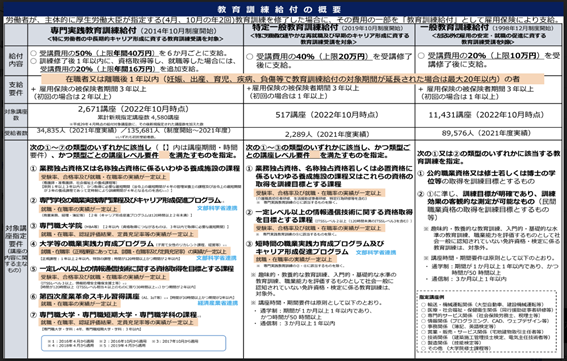Click the heading '専門実践教育訓練給付'
Image resolution: width=567 pixels, height=361 pixels.
(x=93, y=30)
